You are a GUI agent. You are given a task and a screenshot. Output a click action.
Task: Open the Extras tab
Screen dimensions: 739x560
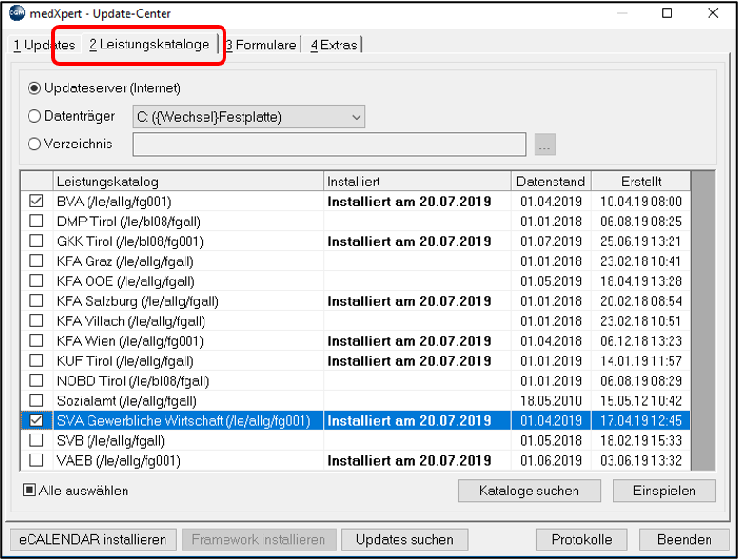[334, 46]
